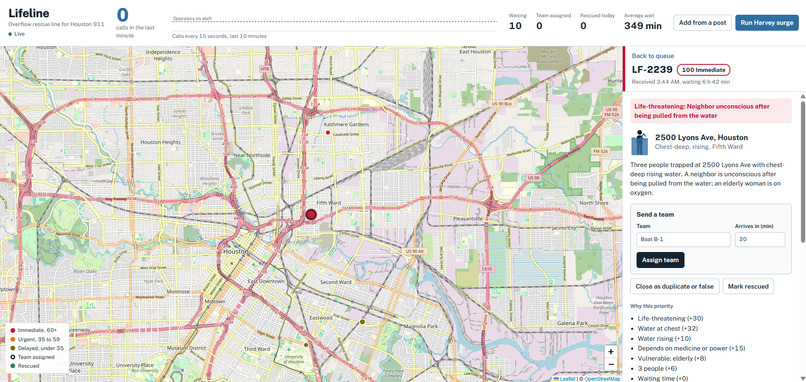Click the Rescued legend entry
This screenshot has width=806, height=382.
pos(24,366)
